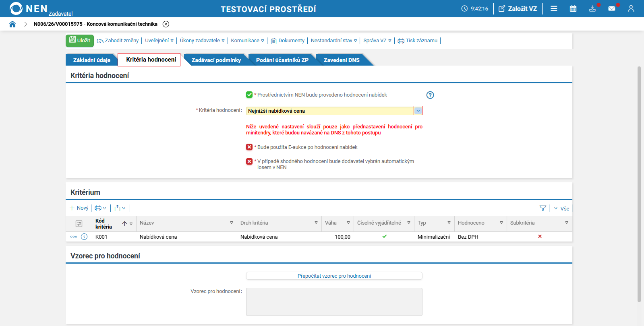Switch to the Zadávací podmínky tab
The width and height of the screenshot is (644, 326).
pos(216,60)
